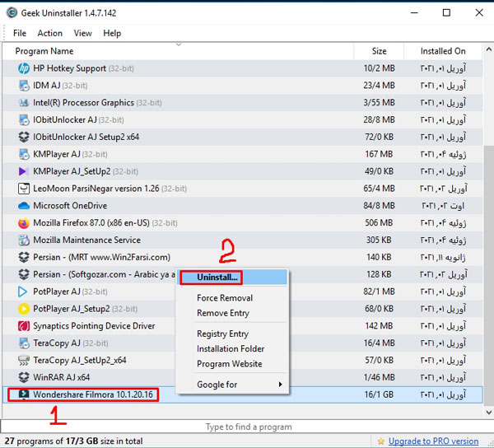494x448 pixels.
Task: Click the Persian MRT Win2Farsi icon
Action: [x=24, y=257]
